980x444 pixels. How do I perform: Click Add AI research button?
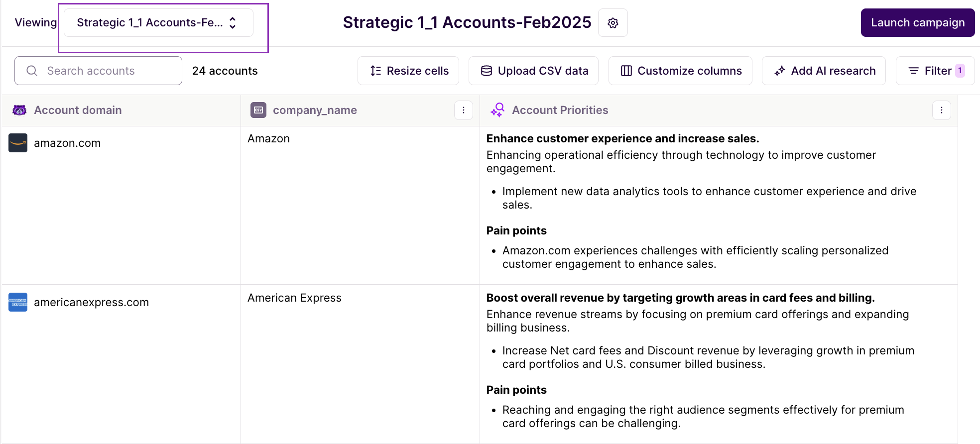click(x=824, y=71)
